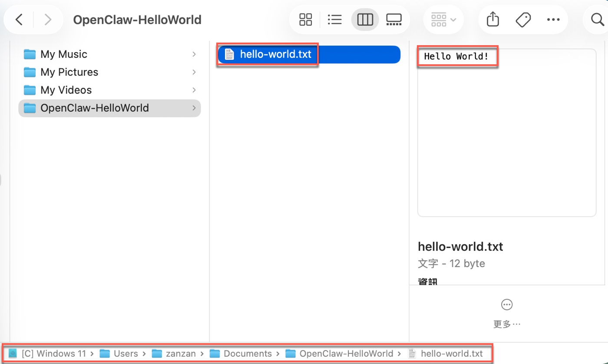Click the My Videos folder icon

pos(30,90)
